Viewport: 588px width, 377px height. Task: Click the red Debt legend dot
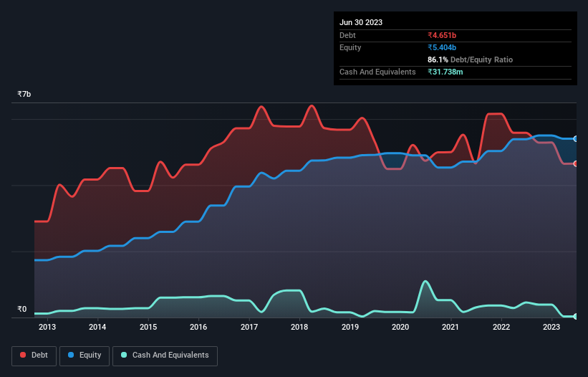23,355
